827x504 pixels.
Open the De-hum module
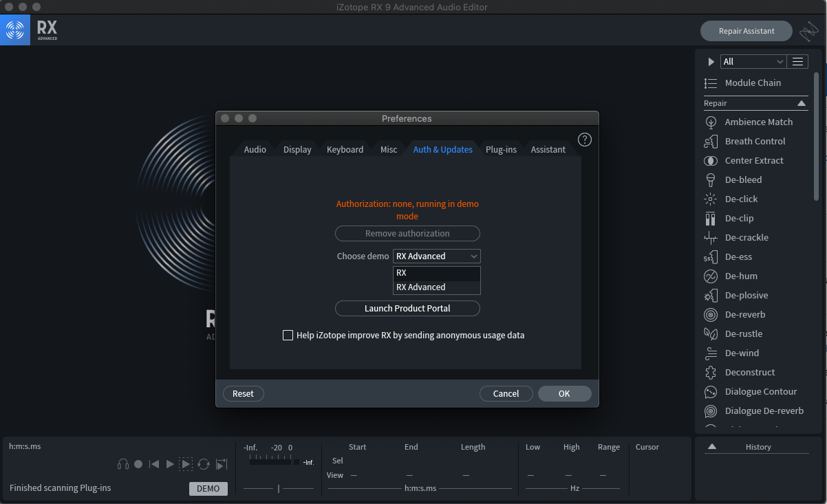point(741,276)
